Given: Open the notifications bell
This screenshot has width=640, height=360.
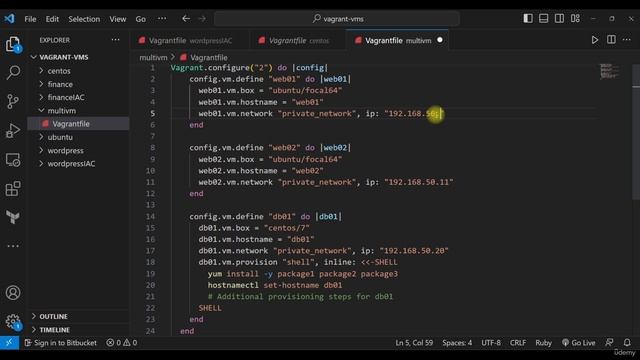Looking at the screenshot, I should (x=627, y=343).
